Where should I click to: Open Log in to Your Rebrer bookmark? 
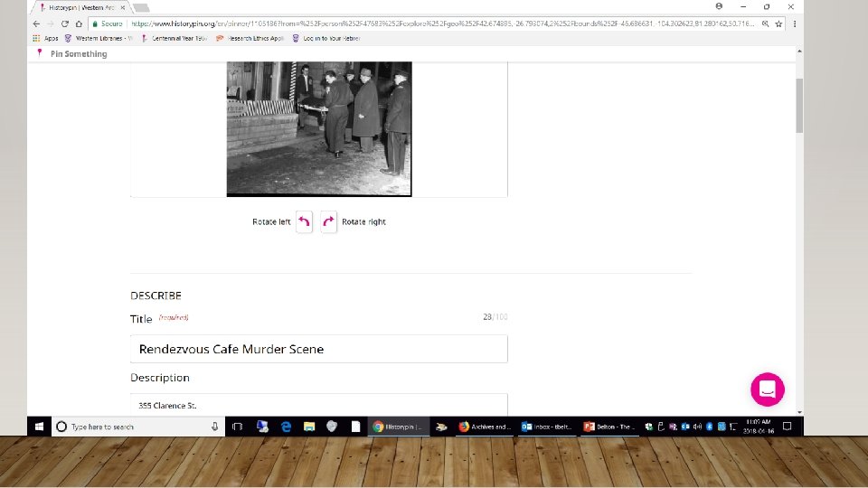(x=326, y=38)
